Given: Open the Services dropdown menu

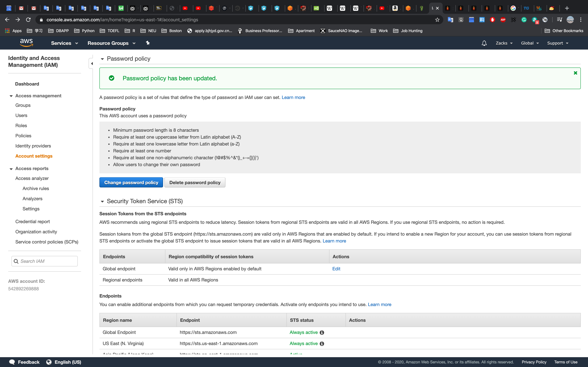Looking at the screenshot, I should (64, 43).
